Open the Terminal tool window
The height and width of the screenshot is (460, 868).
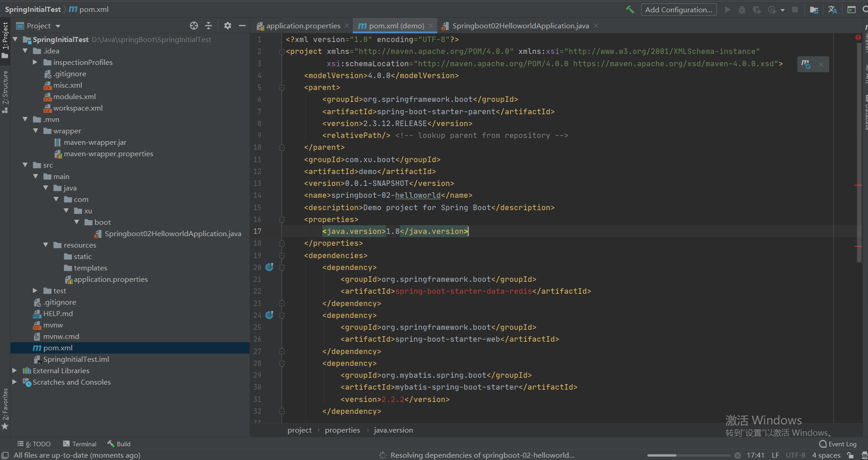pyautogui.click(x=80, y=444)
